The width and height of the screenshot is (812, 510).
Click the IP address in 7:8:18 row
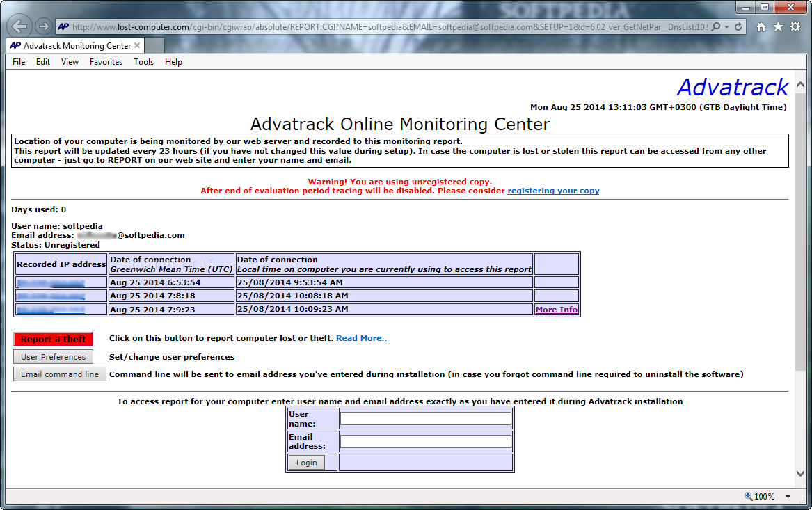pyautogui.click(x=51, y=296)
